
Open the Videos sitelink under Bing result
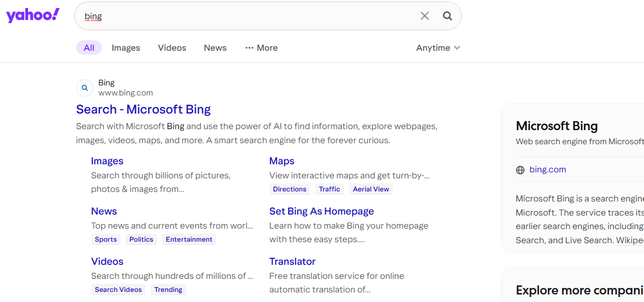coord(107,261)
